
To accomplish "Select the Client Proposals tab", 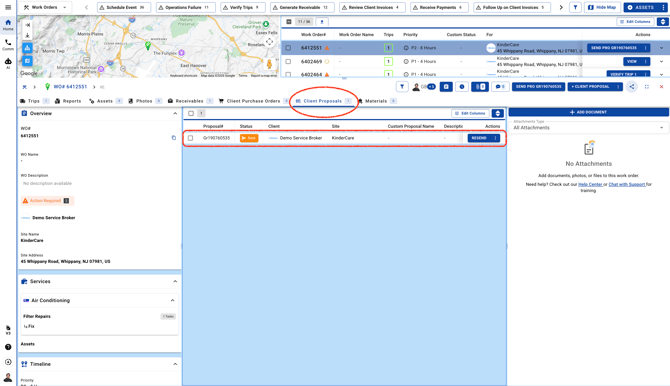I will (323, 101).
